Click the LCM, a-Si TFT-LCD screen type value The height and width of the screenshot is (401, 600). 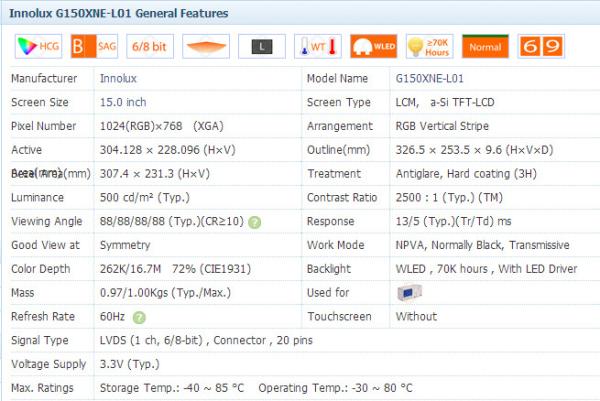pos(445,102)
